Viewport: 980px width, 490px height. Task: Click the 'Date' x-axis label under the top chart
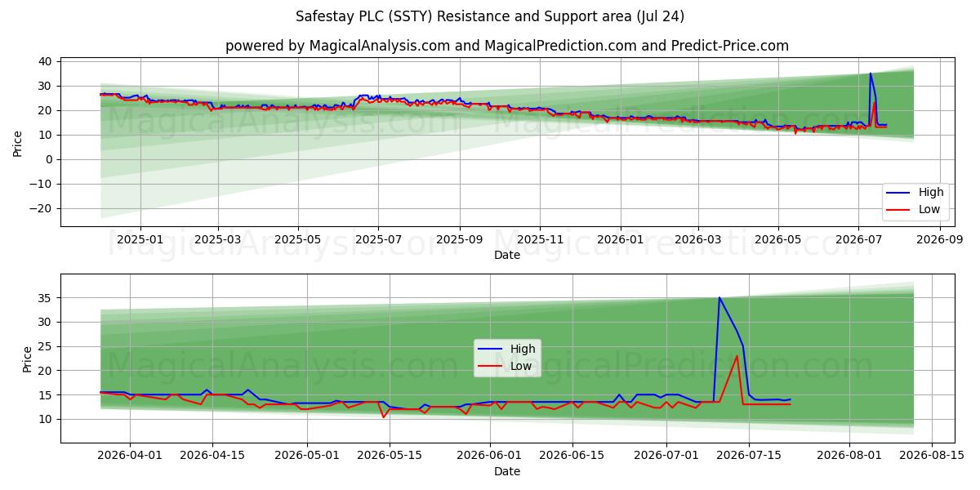(506, 255)
